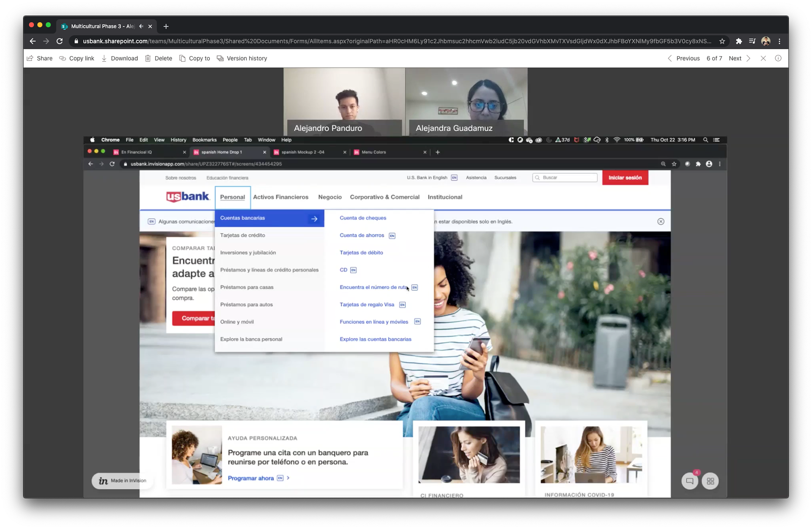Open Corporativo & Comercial menu
The image size is (812, 529).
[x=384, y=197]
